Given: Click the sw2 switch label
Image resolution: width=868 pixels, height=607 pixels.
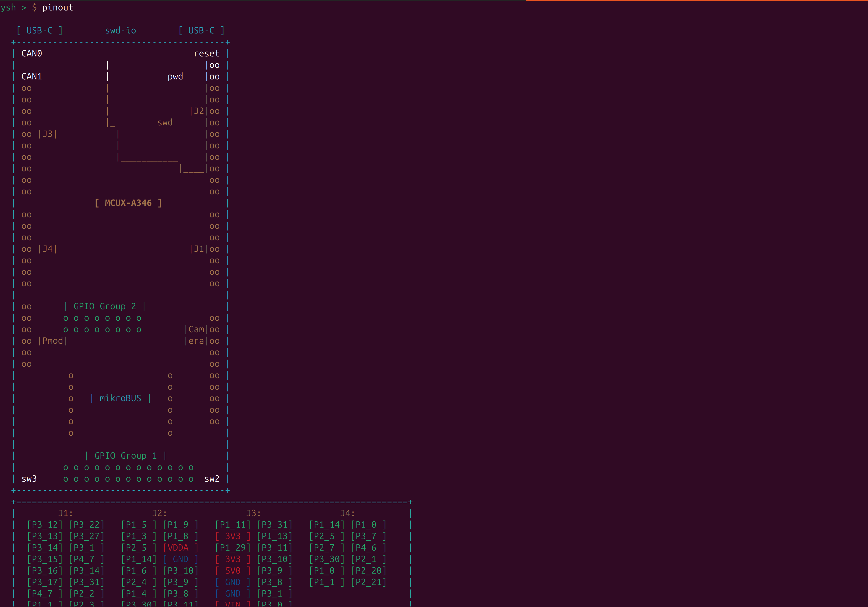Looking at the screenshot, I should coord(212,479).
